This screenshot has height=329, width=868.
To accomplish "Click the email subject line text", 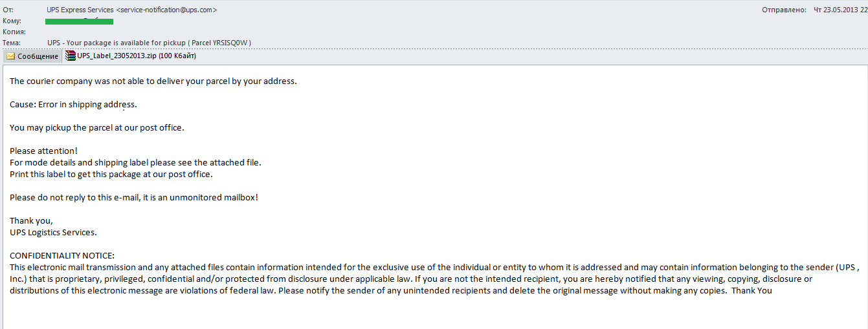I will 149,43.
